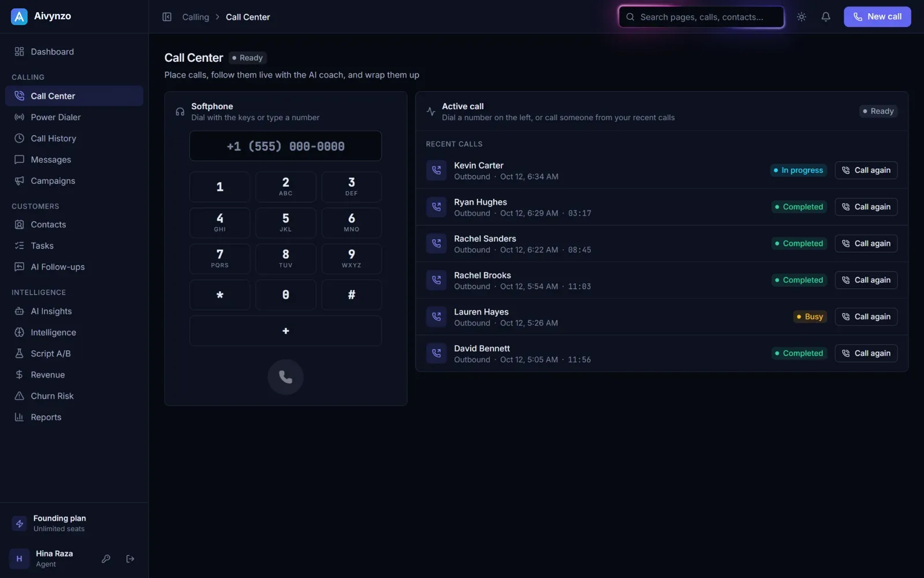Click the softphone number input field
This screenshot has height=578, width=924.
point(285,146)
